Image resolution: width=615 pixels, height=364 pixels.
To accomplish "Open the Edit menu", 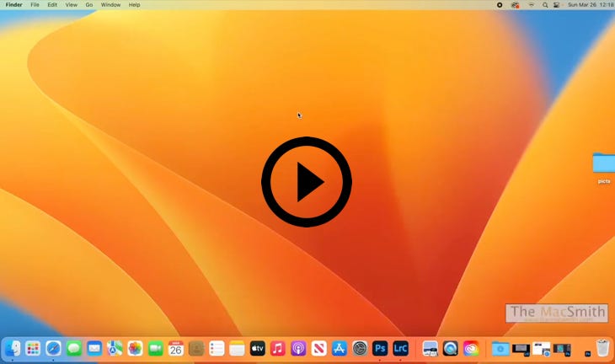I will pos(52,5).
